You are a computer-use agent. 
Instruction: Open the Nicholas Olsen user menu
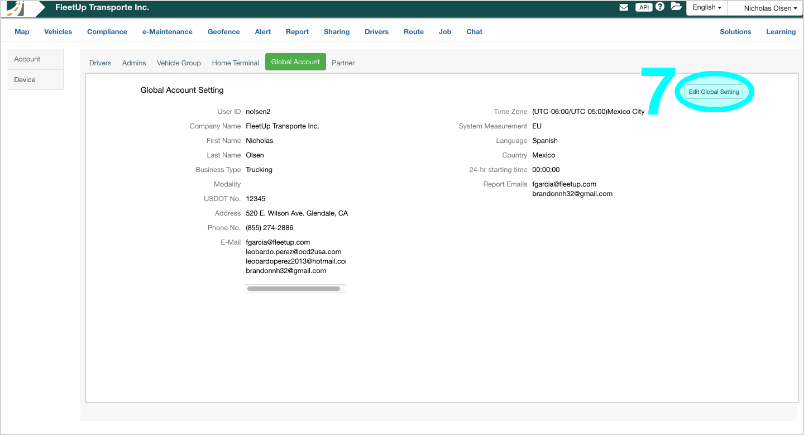tap(770, 8)
